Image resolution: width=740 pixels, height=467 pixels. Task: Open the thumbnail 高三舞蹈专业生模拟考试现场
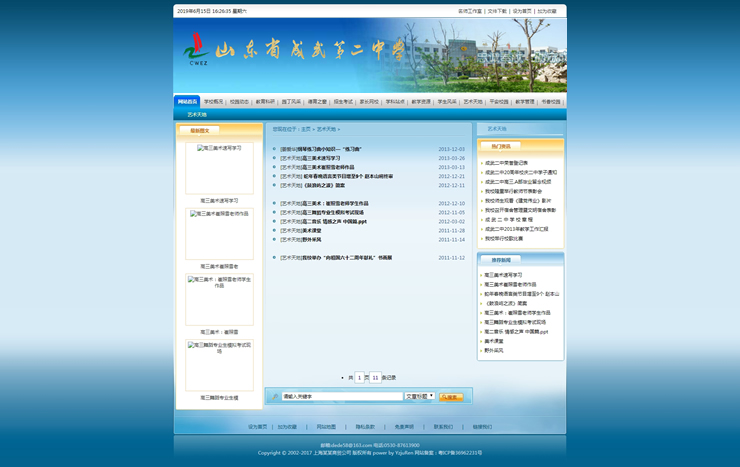pyautogui.click(x=219, y=366)
